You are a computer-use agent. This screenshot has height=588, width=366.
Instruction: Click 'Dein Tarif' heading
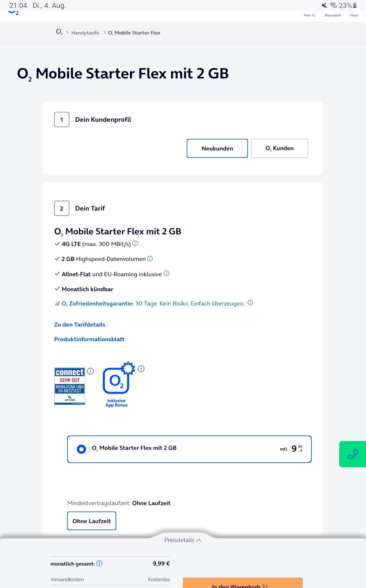(90, 208)
